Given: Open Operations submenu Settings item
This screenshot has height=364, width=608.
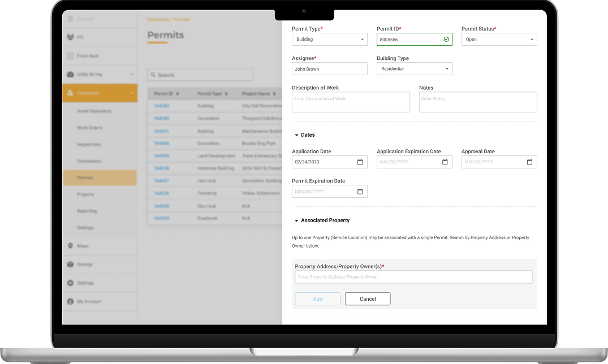Looking at the screenshot, I should [x=85, y=228].
